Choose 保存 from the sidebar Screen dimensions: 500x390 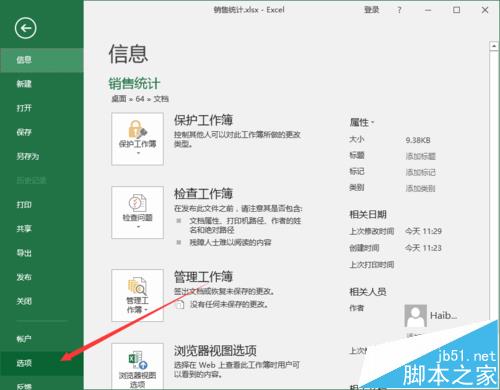point(42,132)
